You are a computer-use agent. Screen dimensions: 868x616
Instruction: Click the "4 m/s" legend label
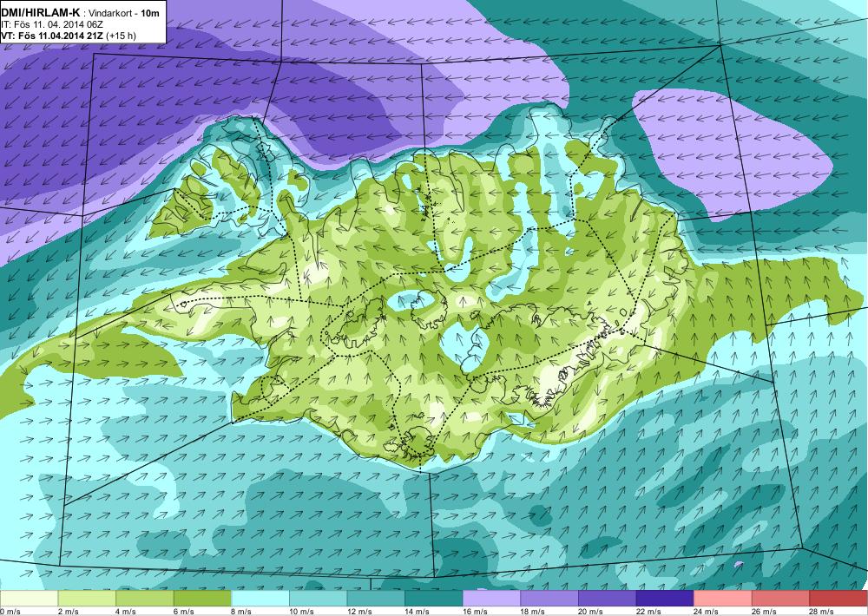[x=126, y=612]
